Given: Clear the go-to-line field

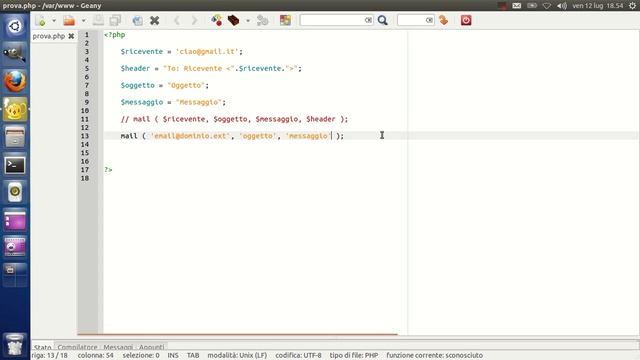Looking at the screenshot, I should pos(429,20).
